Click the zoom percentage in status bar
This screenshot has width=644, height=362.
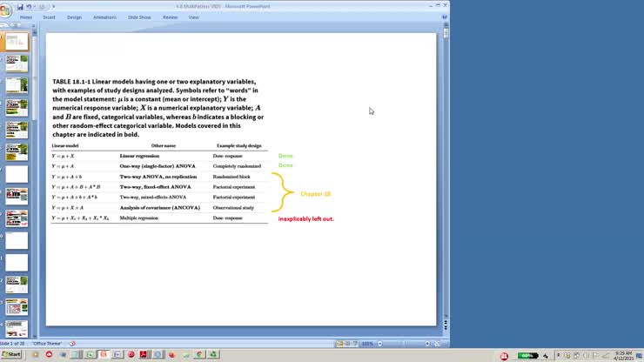[367, 344]
